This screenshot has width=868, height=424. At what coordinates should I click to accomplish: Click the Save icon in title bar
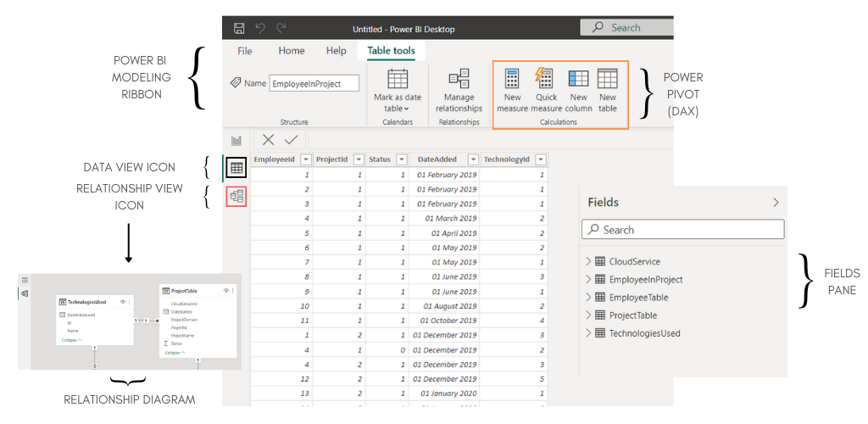239,28
